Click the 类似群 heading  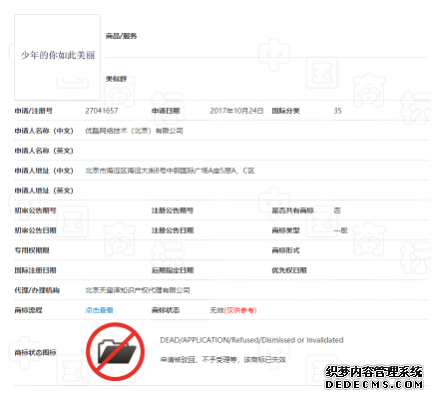pyautogui.click(x=116, y=79)
